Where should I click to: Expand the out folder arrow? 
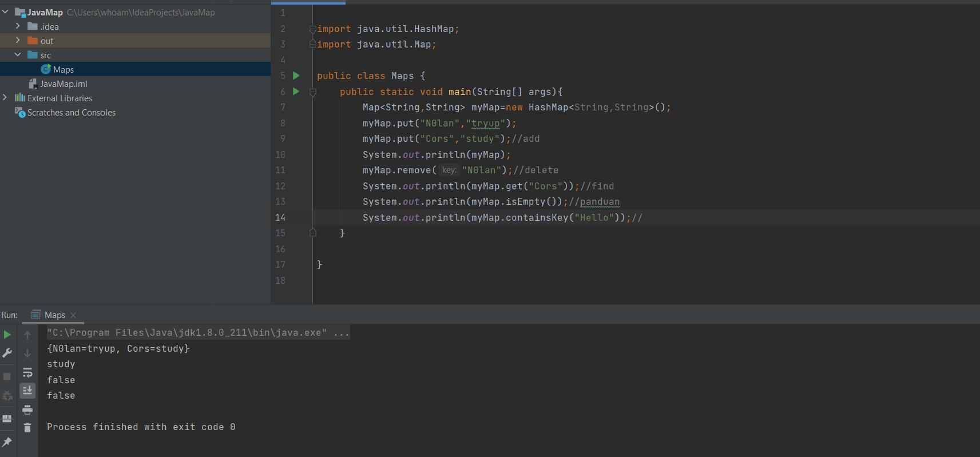[18, 41]
